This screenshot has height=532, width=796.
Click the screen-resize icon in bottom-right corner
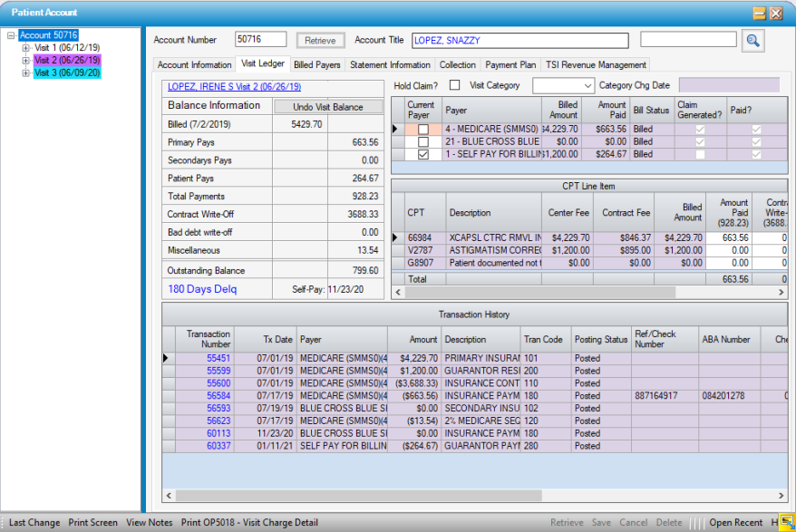(786, 522)
